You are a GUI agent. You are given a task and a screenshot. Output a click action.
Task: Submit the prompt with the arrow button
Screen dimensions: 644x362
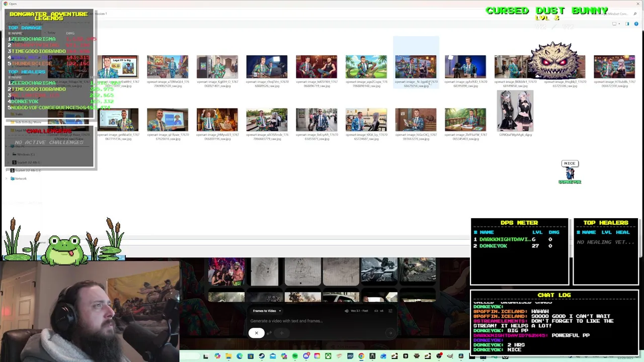[x=390, y=333]
